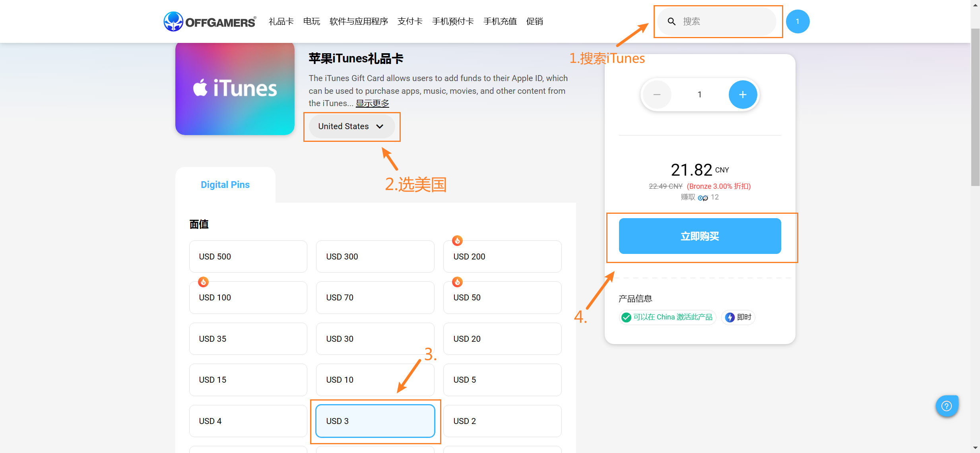Click the page vertical scrollbar
980x453 pixels.
coord(975,107)
